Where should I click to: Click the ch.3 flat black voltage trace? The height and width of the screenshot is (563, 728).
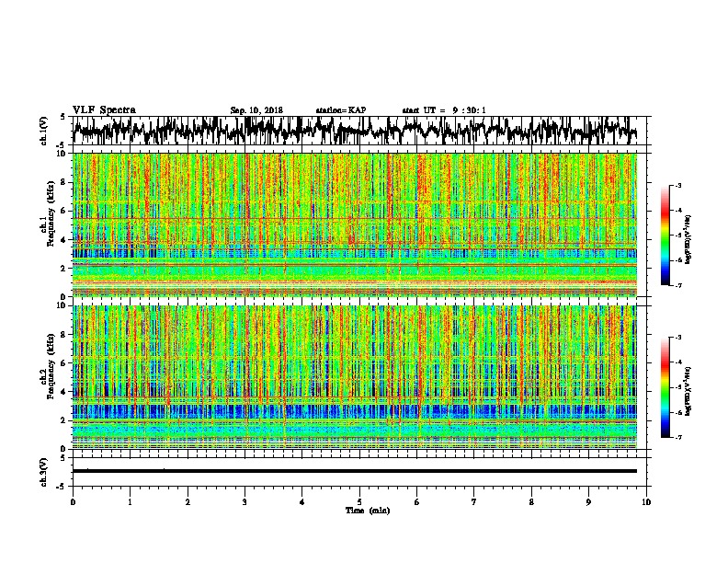[355, 471]
